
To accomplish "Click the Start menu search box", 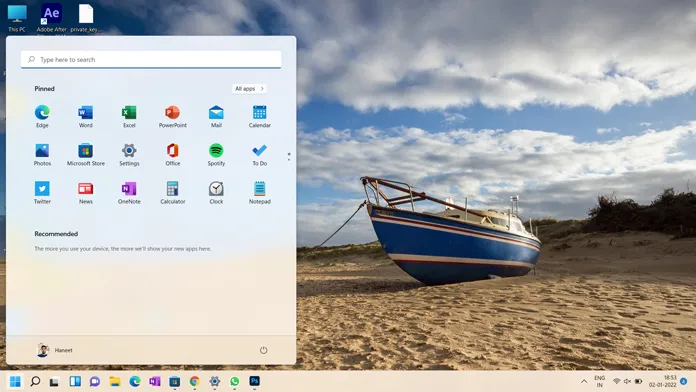I will pyautogui.click(x=151, y=59).
